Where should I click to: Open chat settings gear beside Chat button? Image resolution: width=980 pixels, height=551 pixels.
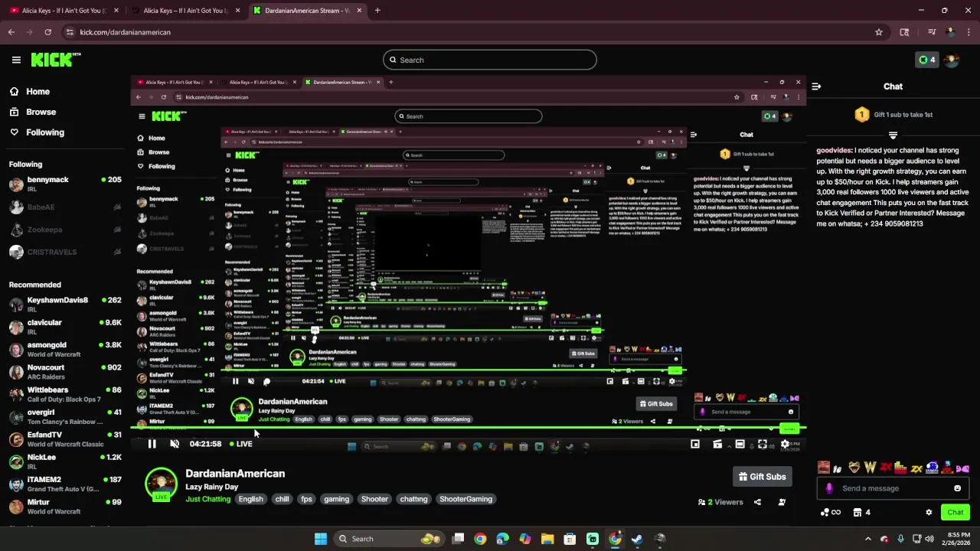point(929,512)
